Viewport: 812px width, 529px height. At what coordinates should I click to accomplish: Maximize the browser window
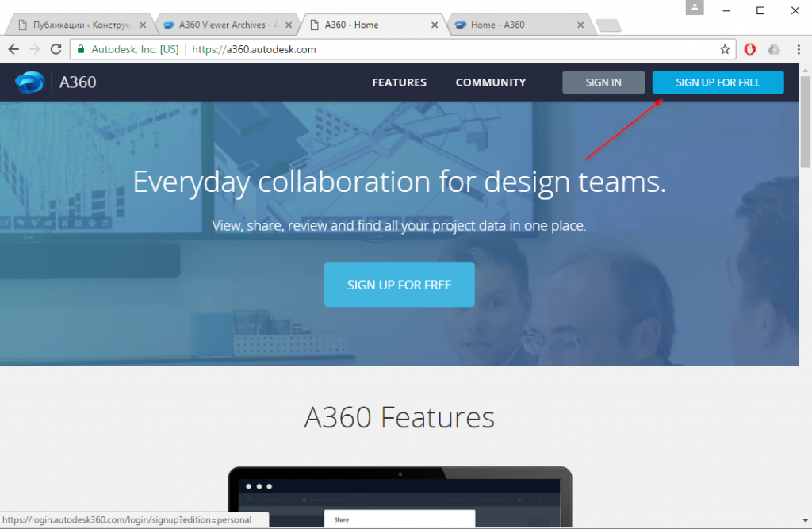760,10
